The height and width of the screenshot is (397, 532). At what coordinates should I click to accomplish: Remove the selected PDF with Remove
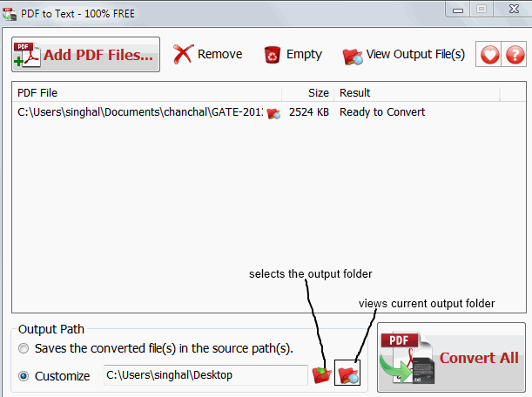coord(207,54)
